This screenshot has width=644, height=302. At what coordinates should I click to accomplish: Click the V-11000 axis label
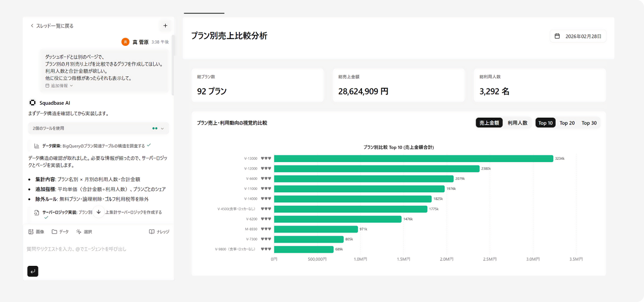tap(251, 189)
